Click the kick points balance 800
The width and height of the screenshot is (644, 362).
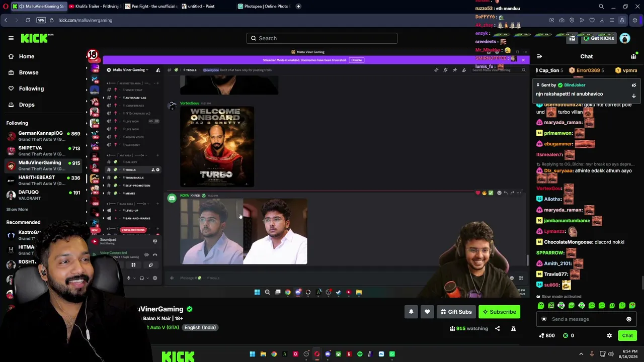[x=547, y=336]
